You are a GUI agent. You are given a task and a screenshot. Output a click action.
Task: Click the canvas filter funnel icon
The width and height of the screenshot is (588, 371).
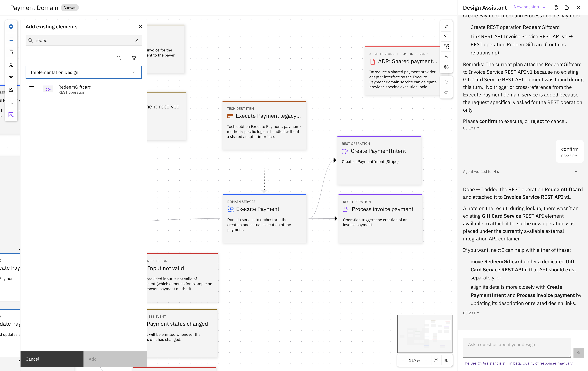click(446, 36)
